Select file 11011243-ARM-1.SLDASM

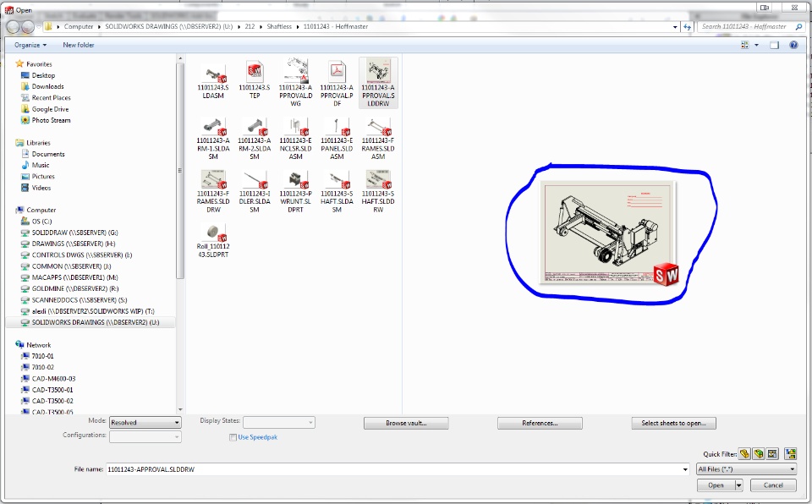tap(213, 139)
